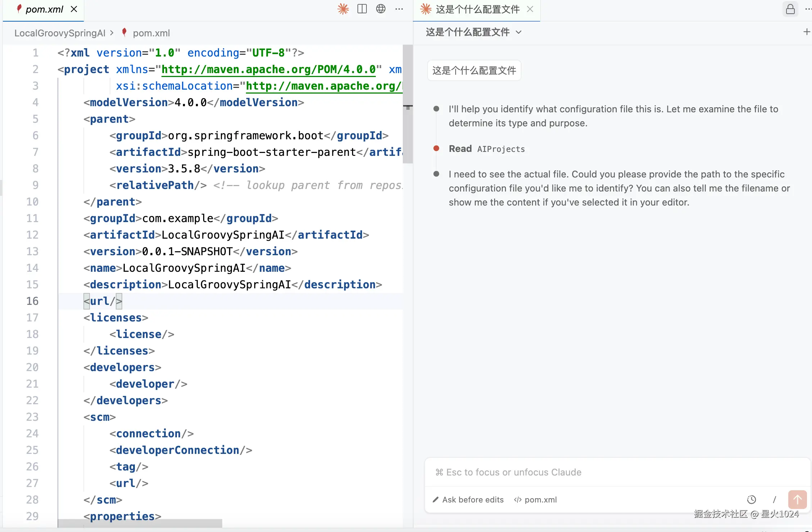Click the split editor icon
Image resolution: width=812 pixels, height=532 pixels.
pos(362,9)
